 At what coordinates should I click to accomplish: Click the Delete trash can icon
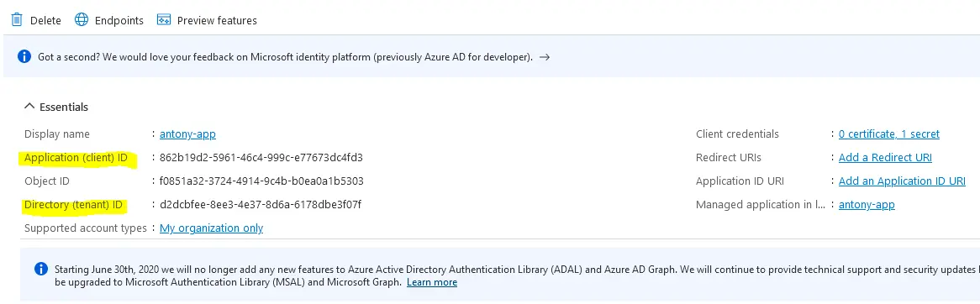click(x=17, y=19)
